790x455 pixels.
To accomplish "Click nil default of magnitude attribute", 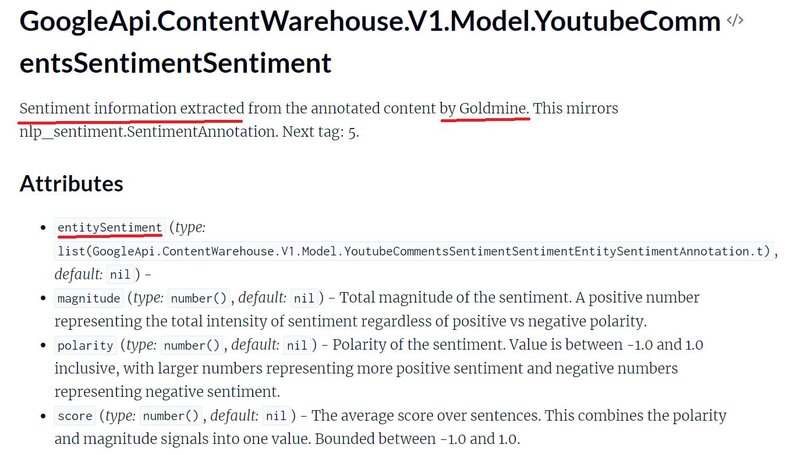I will point(304,298).
